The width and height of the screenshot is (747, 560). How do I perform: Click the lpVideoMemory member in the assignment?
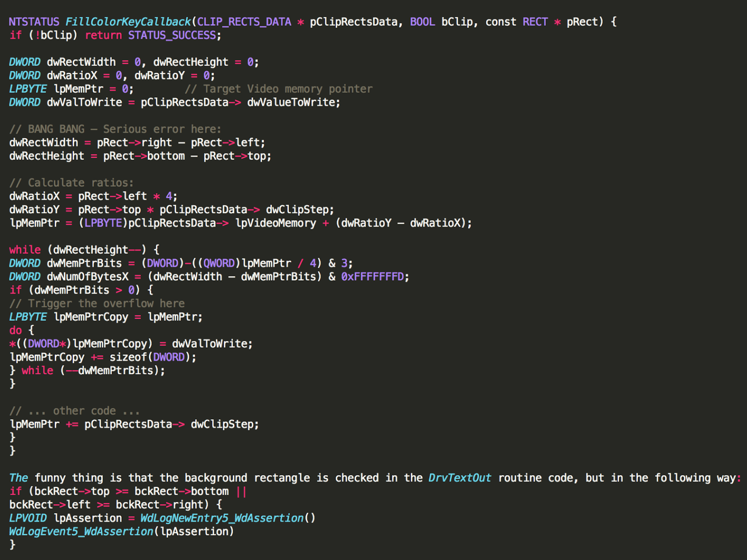[x=275, y=223]
